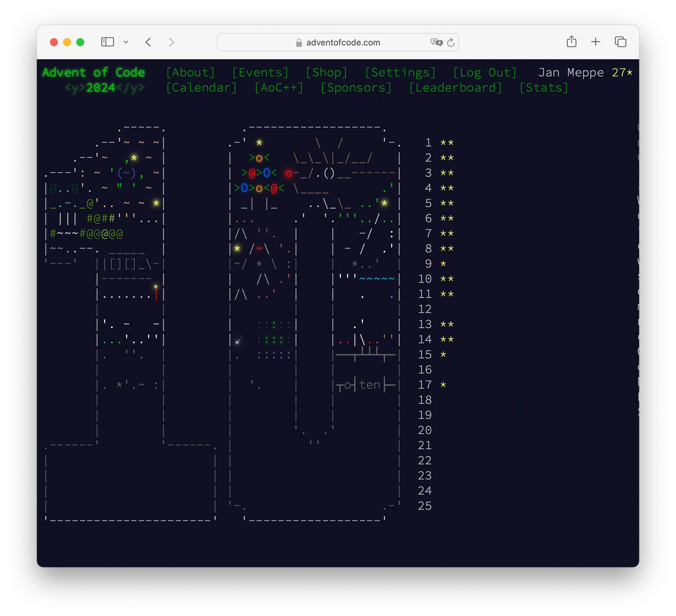Screen dimensions: 676x616
Task: Open a new tab with plus icon
Action: [x=595, y=42]
